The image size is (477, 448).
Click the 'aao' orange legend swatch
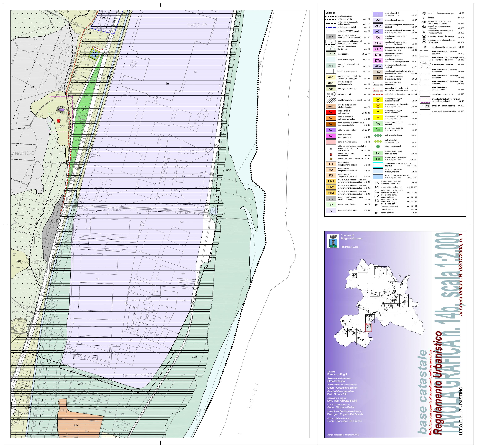click(331, 106)
